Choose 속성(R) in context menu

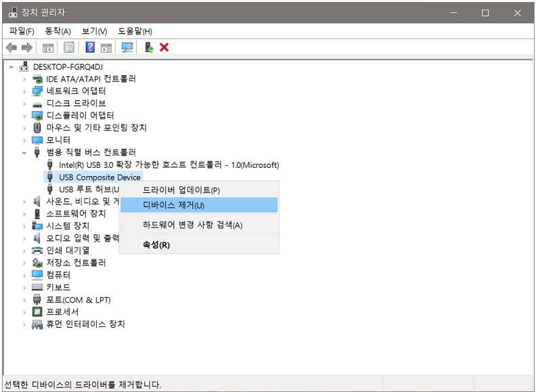click(199, 245)
